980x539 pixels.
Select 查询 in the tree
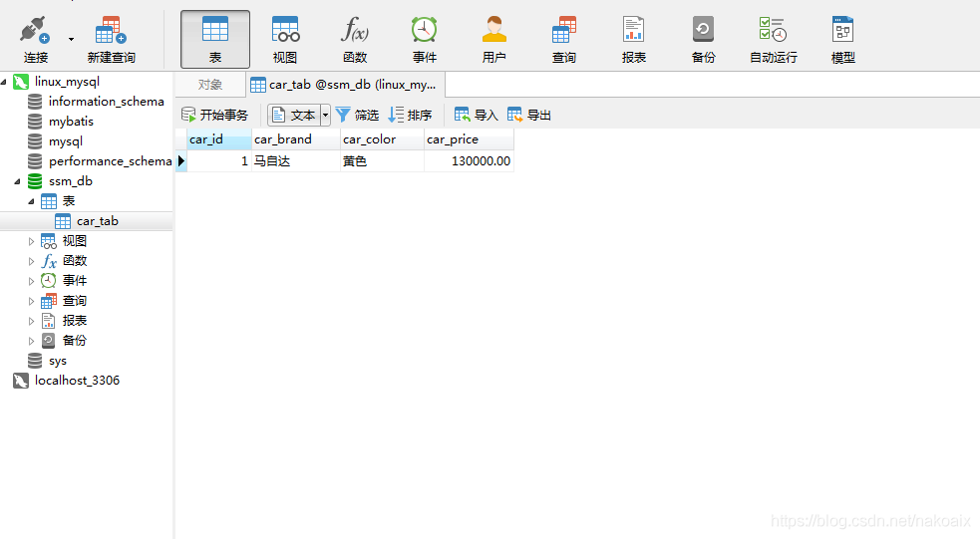click(75, 301)
